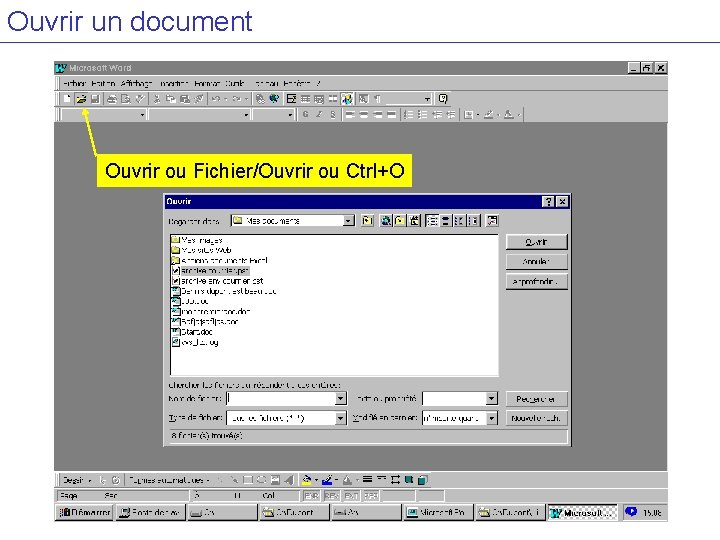Open the Zoom percentage dropdown
The height and width of the screenshot is (540, 720).
[x=427, y=99]
